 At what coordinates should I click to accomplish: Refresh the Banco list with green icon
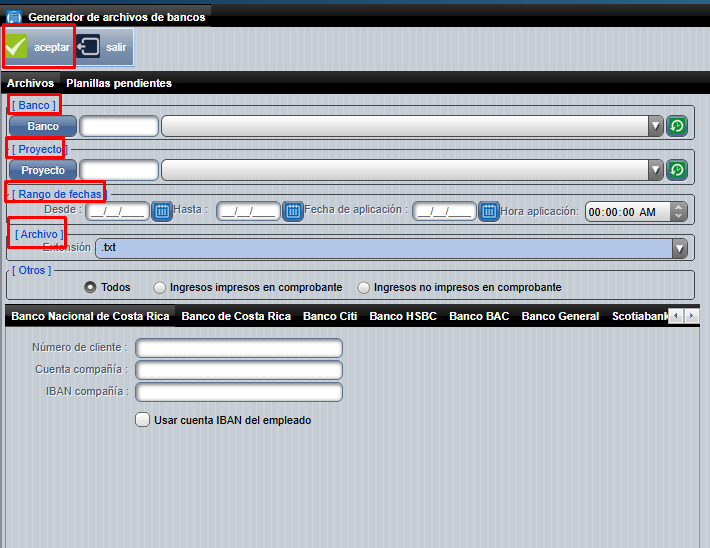(677, 126)
